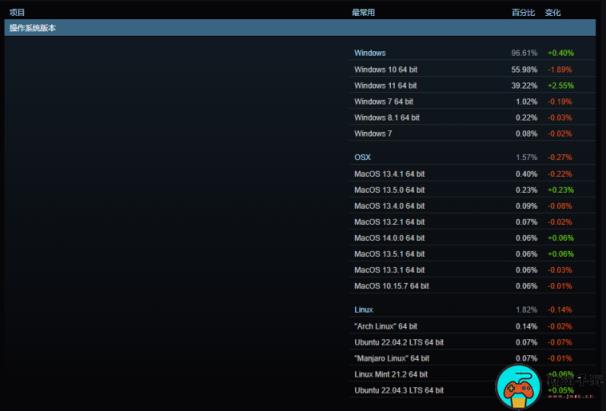Click the 变化 column header

(553, 12)
